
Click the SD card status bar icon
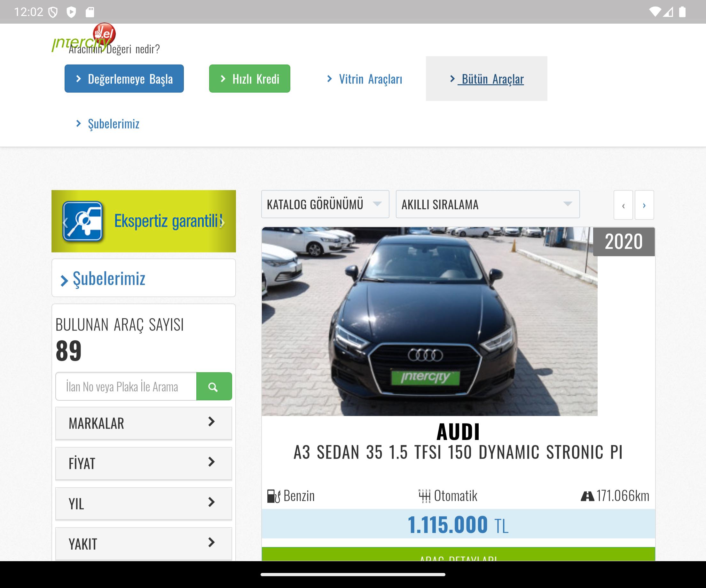click(90, 12)
